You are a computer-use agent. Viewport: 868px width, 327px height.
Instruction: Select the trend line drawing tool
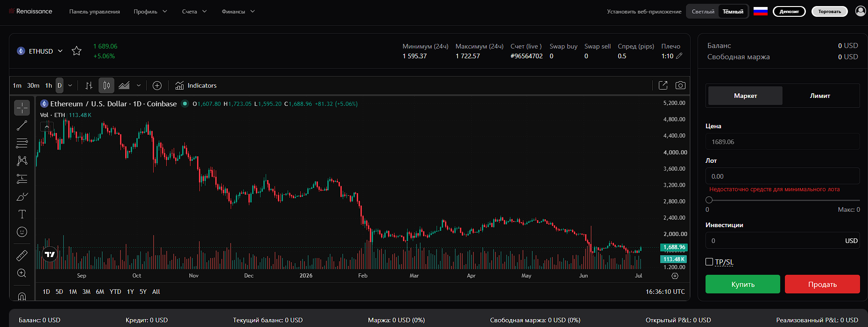(x=22, y=125)
